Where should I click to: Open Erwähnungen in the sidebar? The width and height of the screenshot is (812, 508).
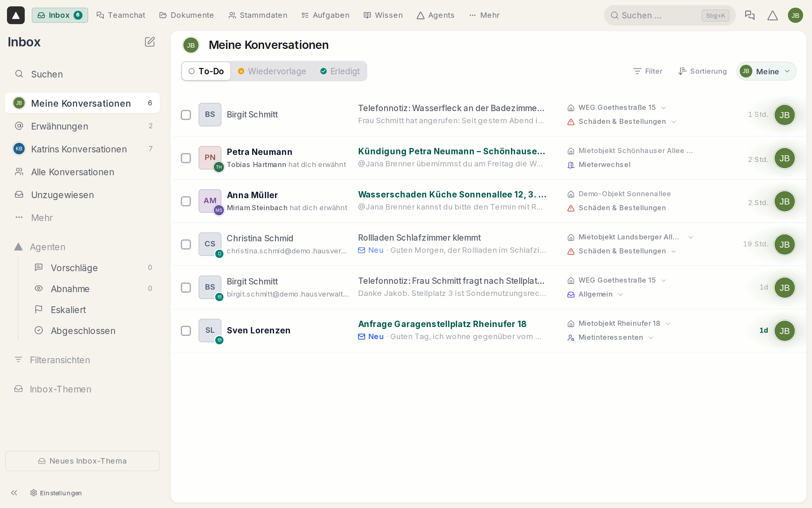coord(82,126)
